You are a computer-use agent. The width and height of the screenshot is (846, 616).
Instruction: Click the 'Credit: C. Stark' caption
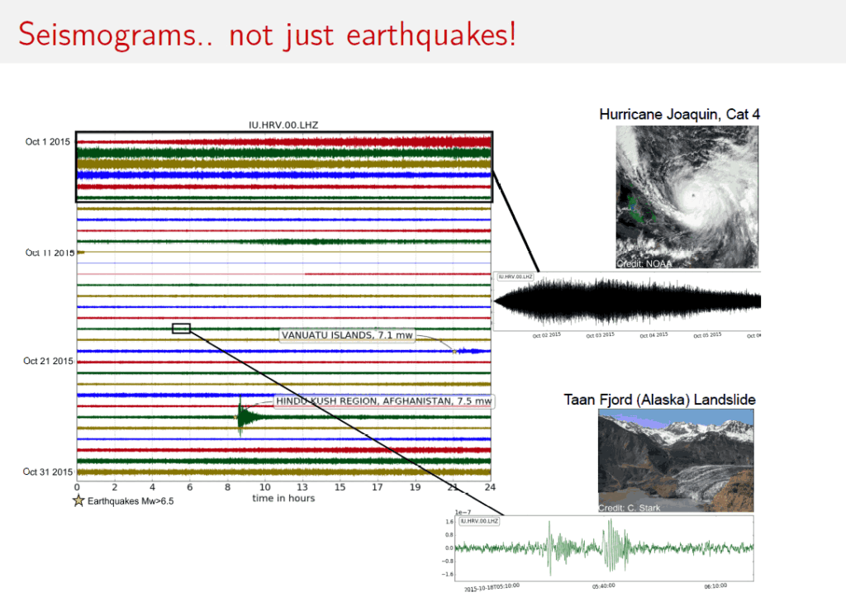coord(629,508)
